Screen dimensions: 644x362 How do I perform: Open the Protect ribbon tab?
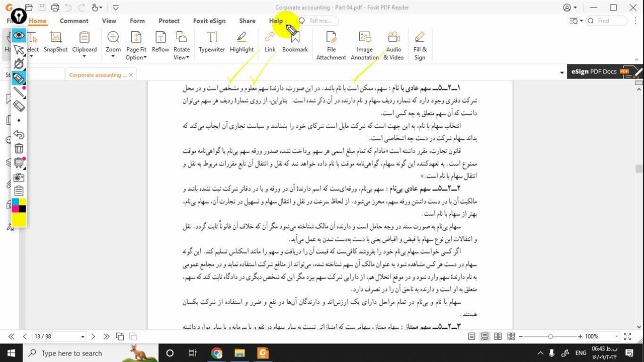click(x=169, y=21)
